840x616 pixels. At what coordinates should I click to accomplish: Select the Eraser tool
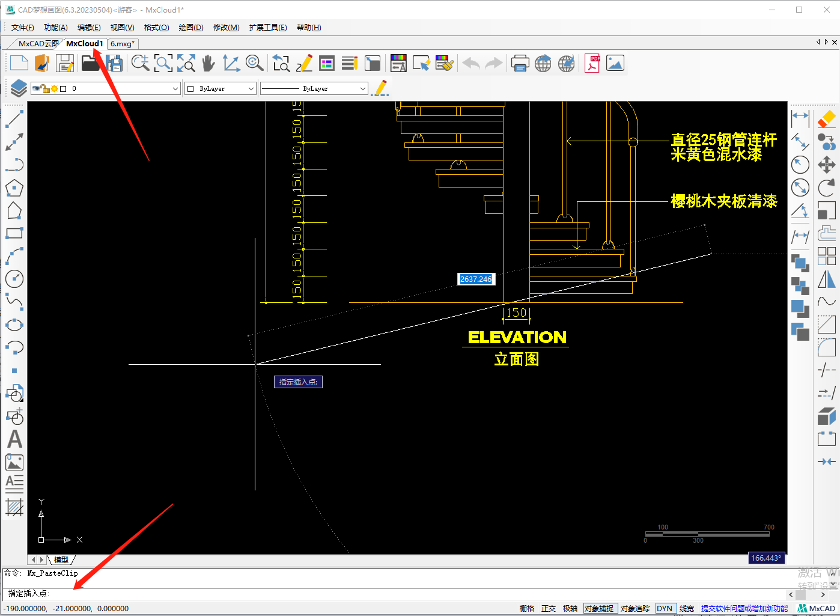tap(827, 118)
